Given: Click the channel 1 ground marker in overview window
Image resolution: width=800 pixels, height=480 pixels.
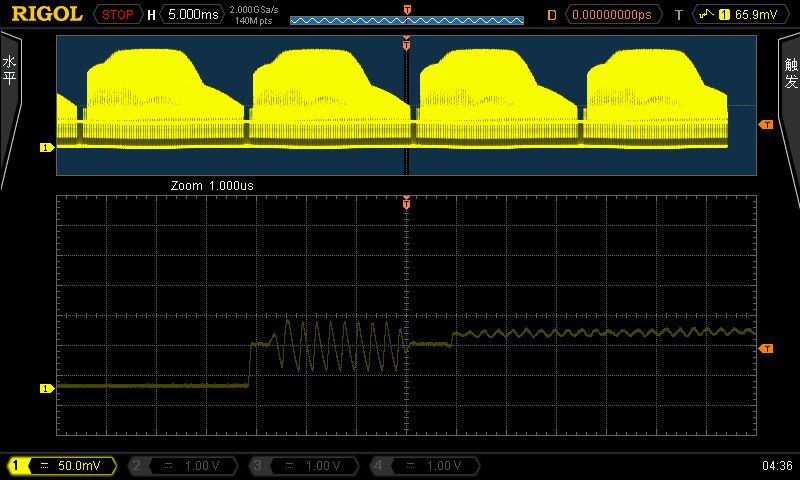Looking at the screenshot, I should (x=45, y=148).
